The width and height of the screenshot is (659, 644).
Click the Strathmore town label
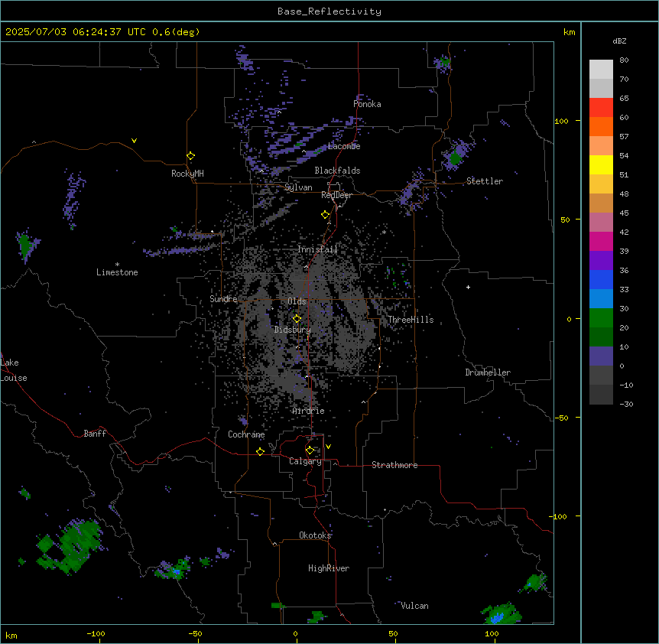click(394, 465)
